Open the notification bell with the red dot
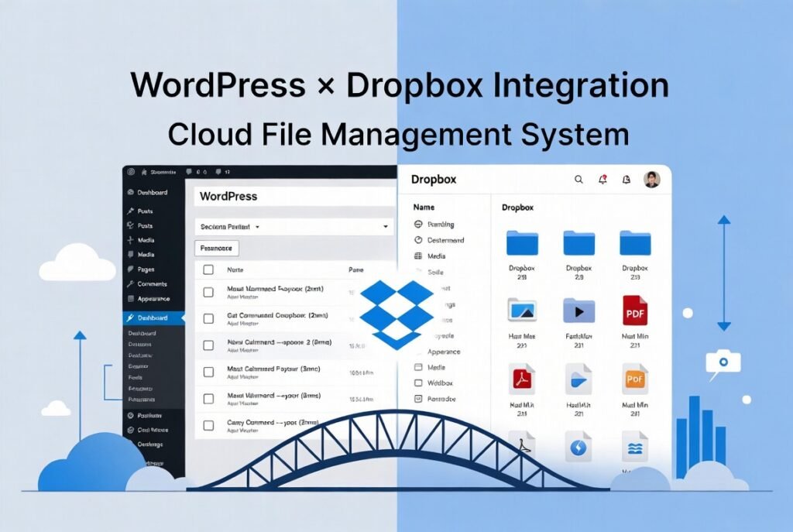The image size is (793, 532). (602, 179)
